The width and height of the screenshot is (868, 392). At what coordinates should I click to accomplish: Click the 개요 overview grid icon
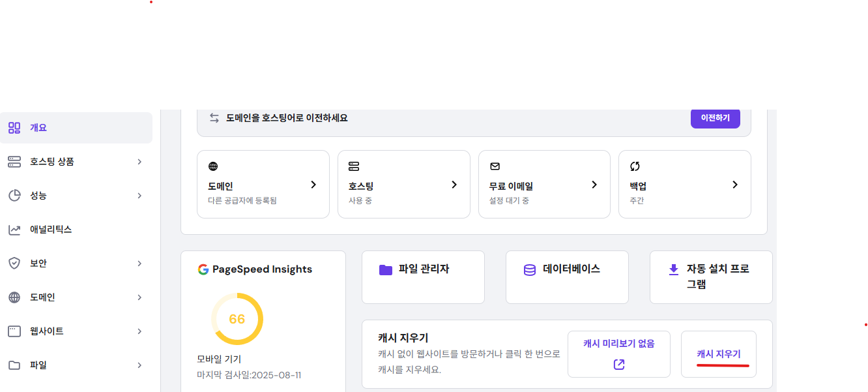[x=14, y=128]
